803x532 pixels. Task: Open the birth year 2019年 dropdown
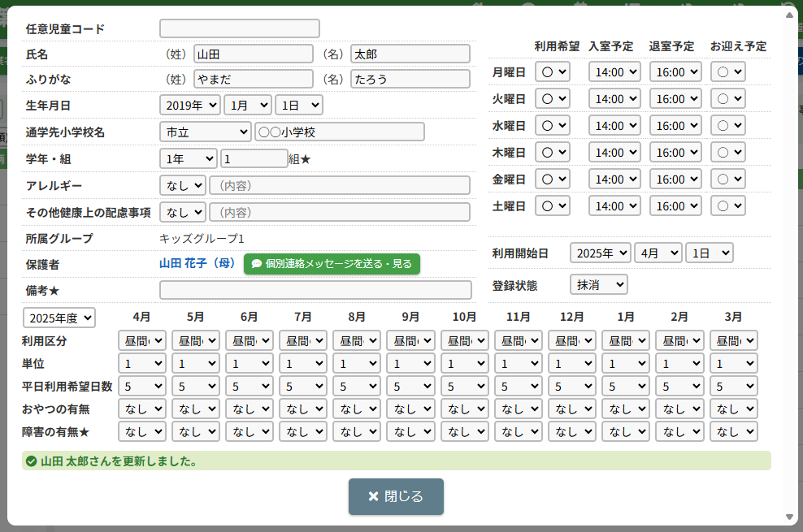tap(190, 105)
